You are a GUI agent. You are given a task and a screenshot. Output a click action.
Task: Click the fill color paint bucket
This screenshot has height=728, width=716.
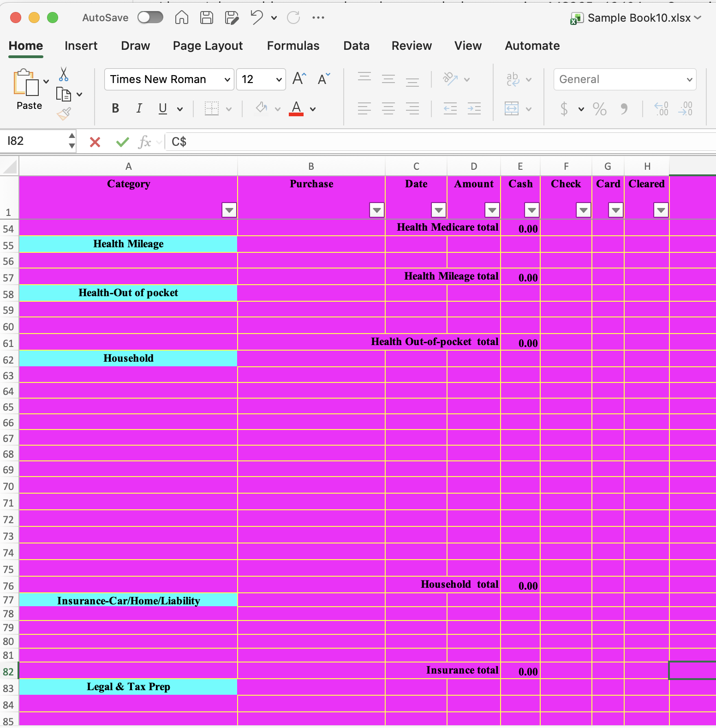point(262,108)
